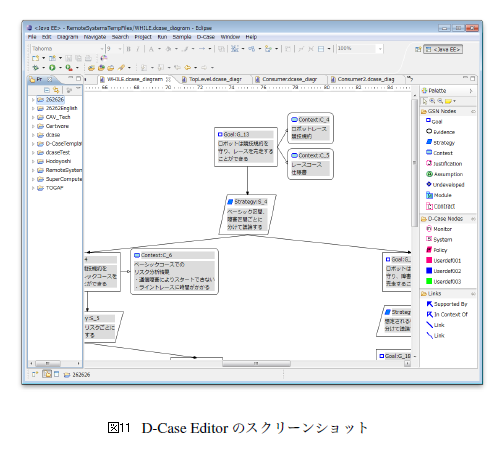The width and height of the screenshot is (504, 452).
Task: Click the New wizard toolbar icon
Action: (35, 58)
